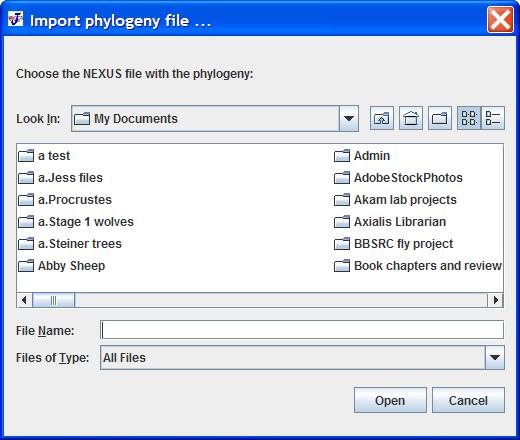Close the Import phylogeny file dialog
Viewport: 520px width, 440px height.
pos(500,20)
